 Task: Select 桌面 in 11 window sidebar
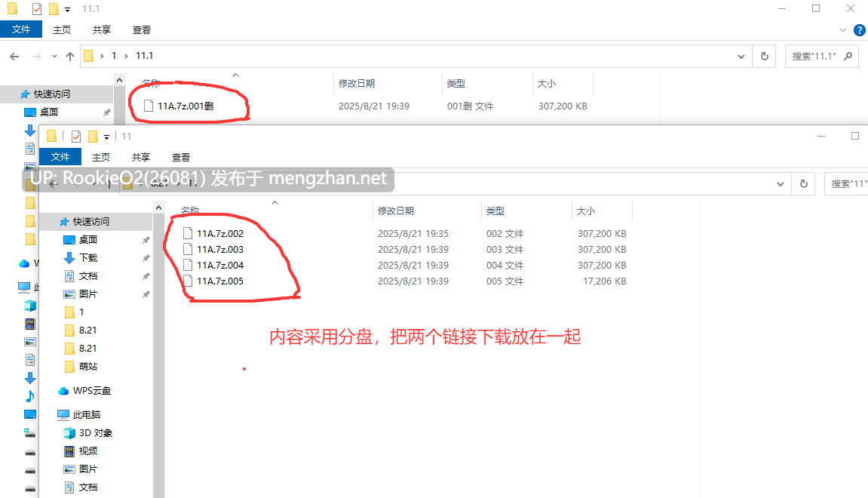88,240
